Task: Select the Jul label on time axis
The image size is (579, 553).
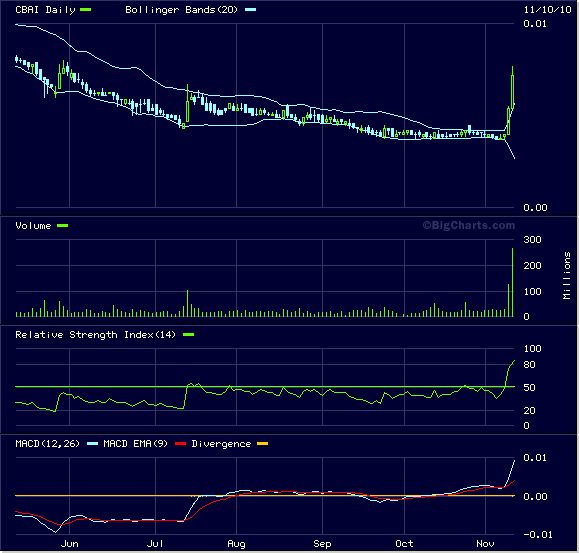Action: [155, 543]
